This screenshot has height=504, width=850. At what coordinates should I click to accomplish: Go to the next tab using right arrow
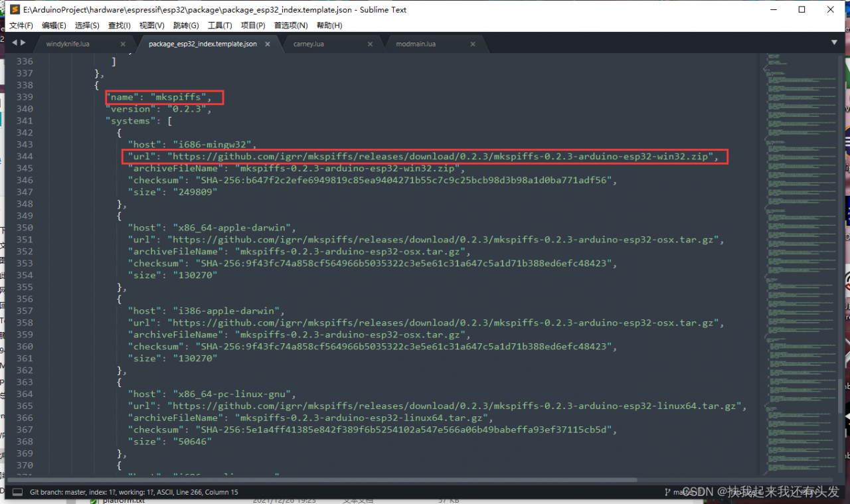pyautogui.click(x=23, y=42)
